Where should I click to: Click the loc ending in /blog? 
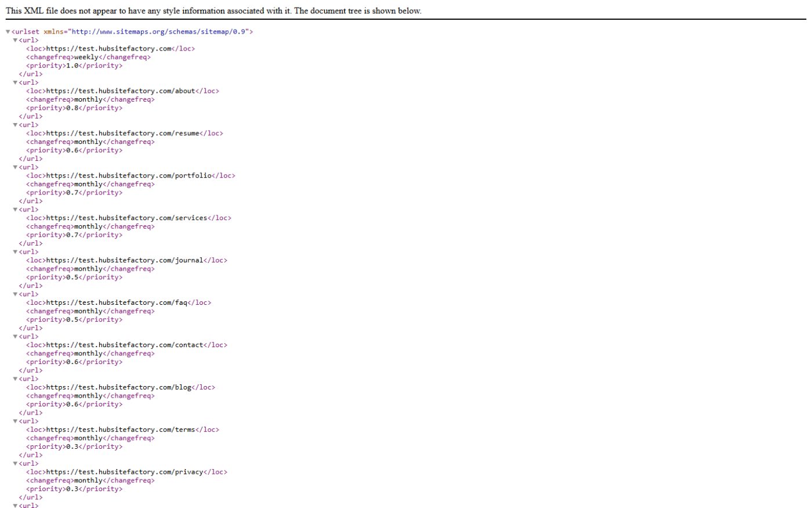(121, 388)
